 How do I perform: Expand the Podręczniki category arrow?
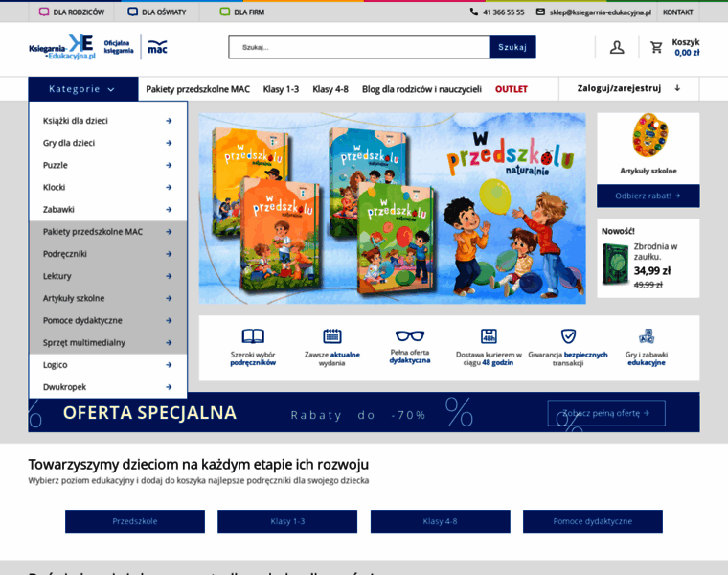(169, 254)
